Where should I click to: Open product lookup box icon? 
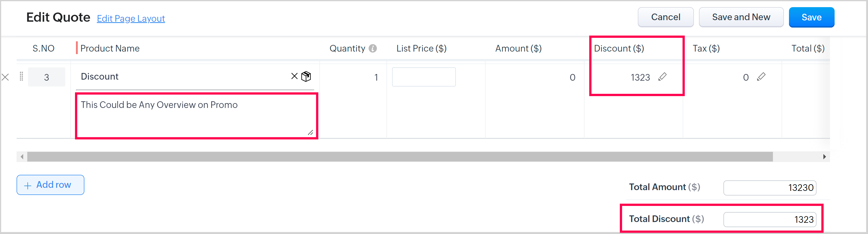click(306, 77)
